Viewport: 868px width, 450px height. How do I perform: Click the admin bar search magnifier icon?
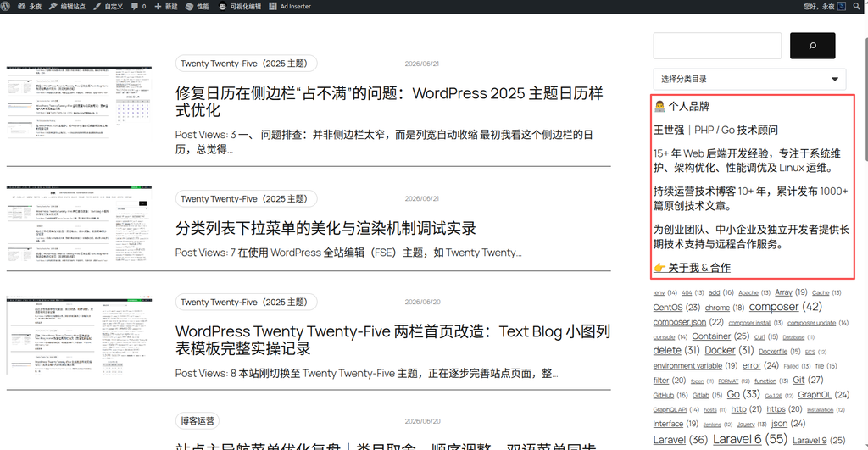(x=858, y=6)
